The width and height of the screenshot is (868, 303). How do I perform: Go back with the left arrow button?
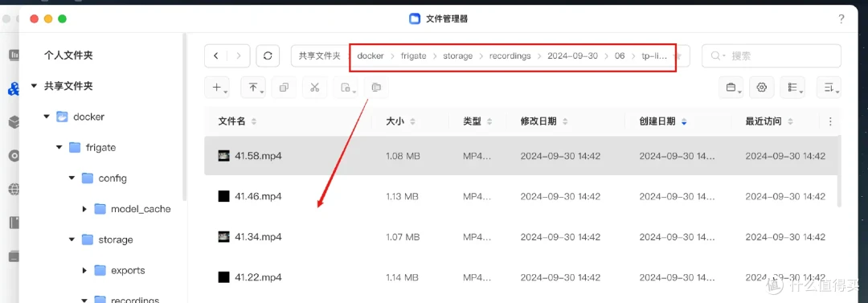pyautogui.click(x=216, y=55)
